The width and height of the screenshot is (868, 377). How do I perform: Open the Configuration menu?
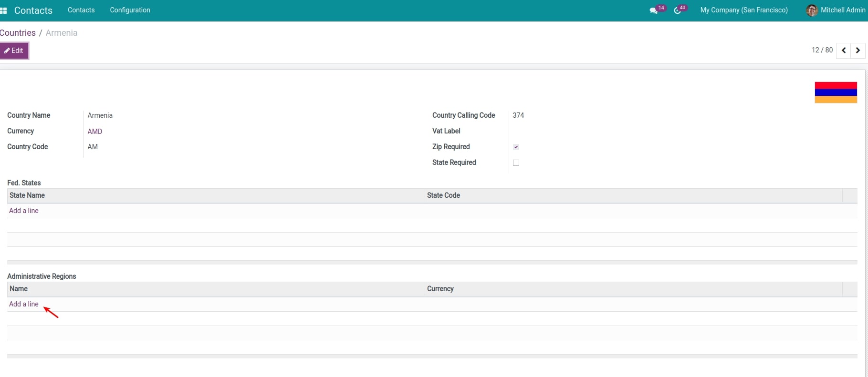point(130,10)
